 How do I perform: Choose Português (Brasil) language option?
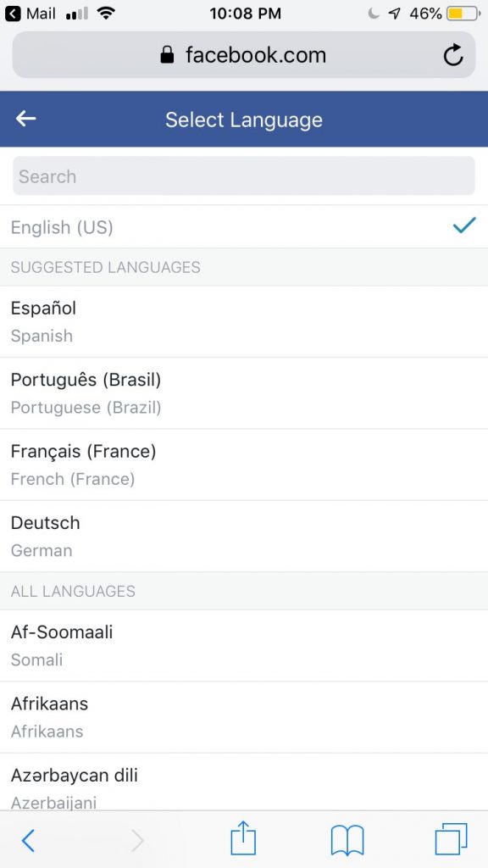(x=244, y=393)
